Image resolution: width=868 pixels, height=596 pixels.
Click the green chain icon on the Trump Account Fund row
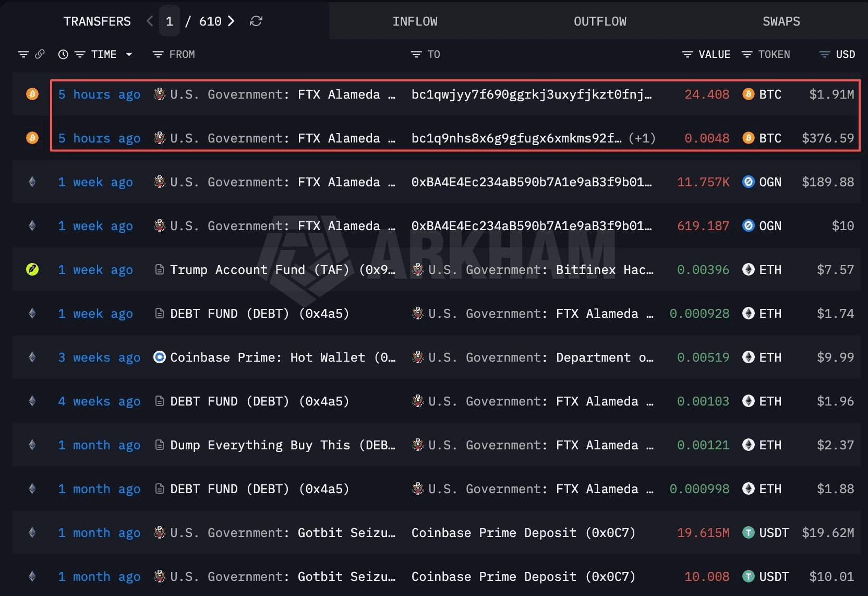(32, 270)
